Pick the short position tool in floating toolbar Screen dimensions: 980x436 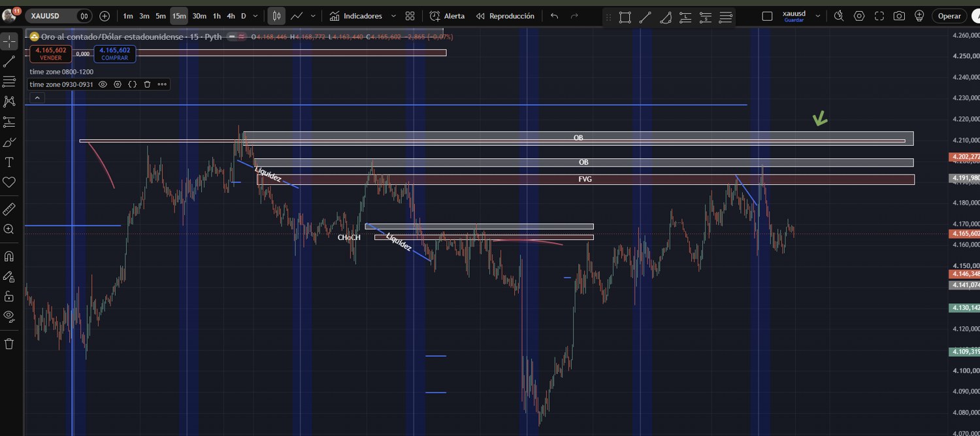click(706, 18)
